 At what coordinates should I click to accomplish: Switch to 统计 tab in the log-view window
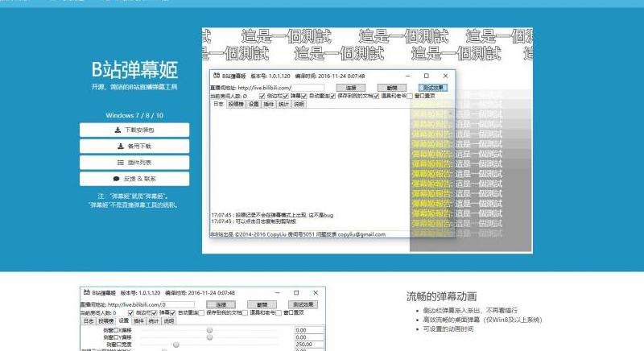point(284,105)
